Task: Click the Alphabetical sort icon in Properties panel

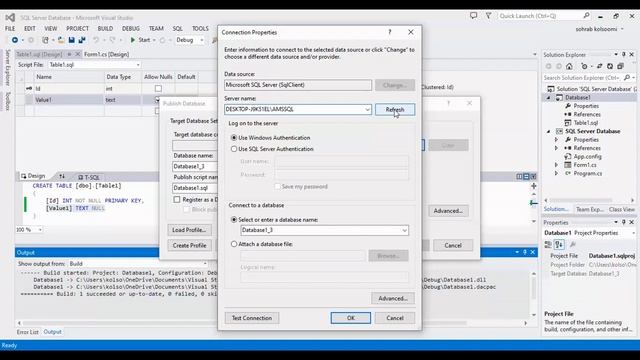Action: (559, 244)
